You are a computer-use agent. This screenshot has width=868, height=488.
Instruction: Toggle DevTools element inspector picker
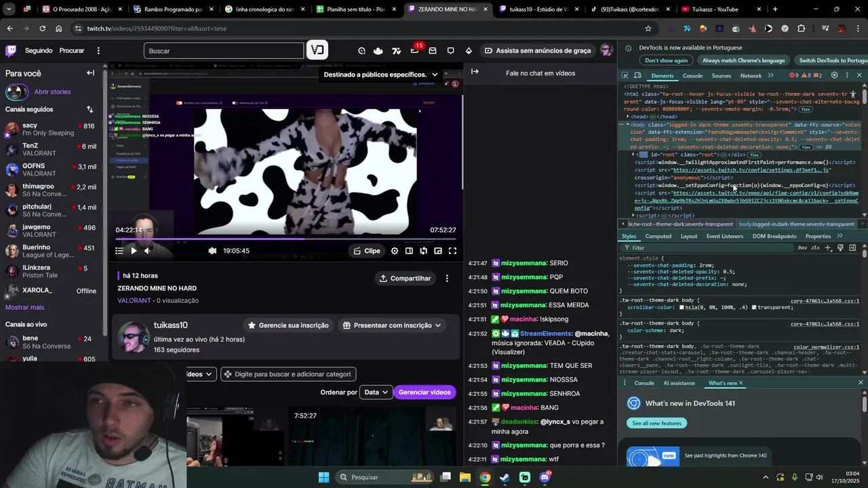[x=626, y=76]
